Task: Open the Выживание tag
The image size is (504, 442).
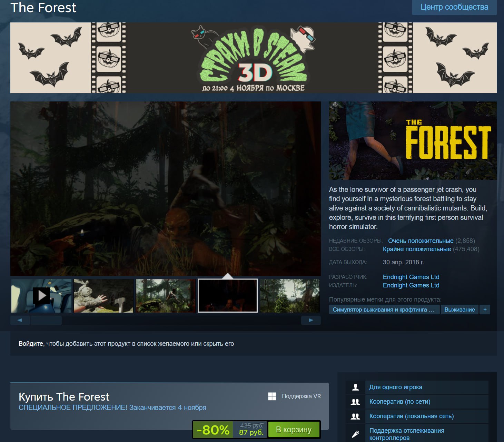Action: pyautogui.click(x=459, y=310)
